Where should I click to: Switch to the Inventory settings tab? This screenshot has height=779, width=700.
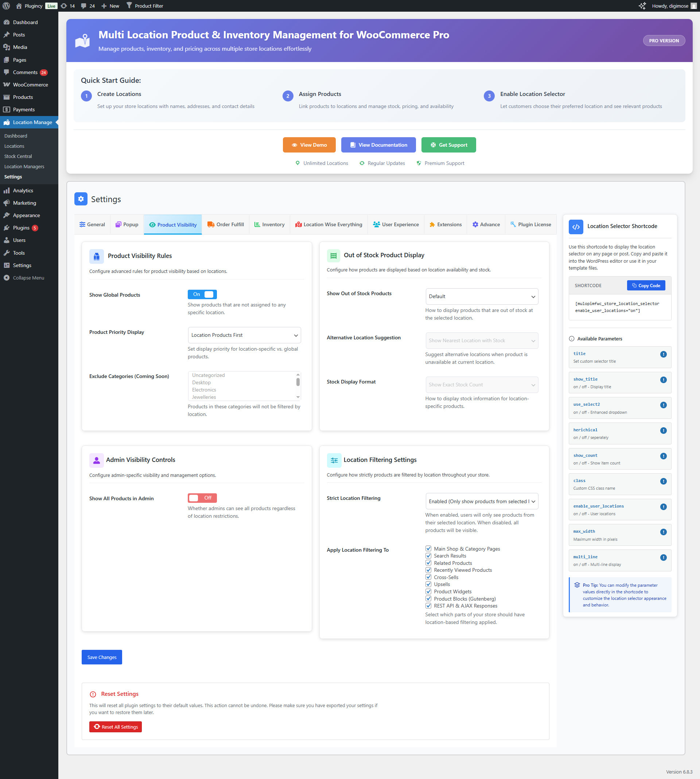tap(269, 224)
